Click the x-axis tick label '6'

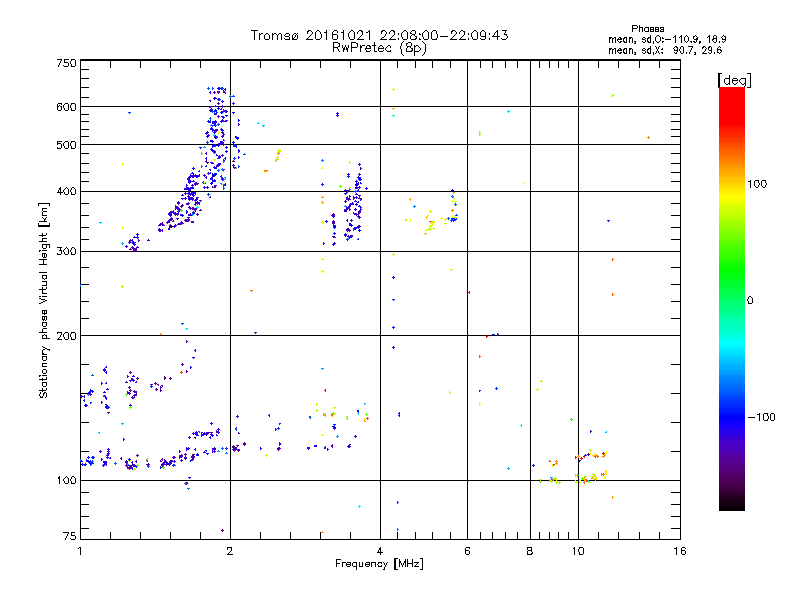pyautogui.click(x=467, y=551)
